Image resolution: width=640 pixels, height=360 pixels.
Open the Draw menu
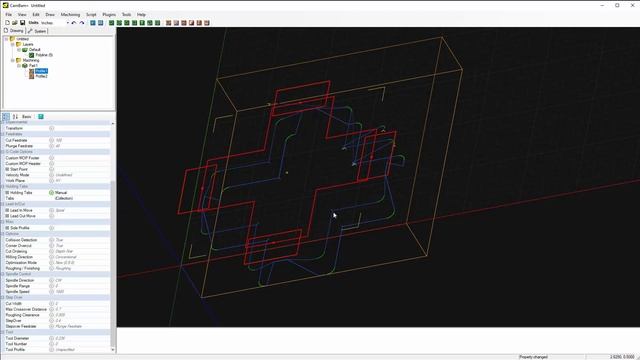(50, 14)
